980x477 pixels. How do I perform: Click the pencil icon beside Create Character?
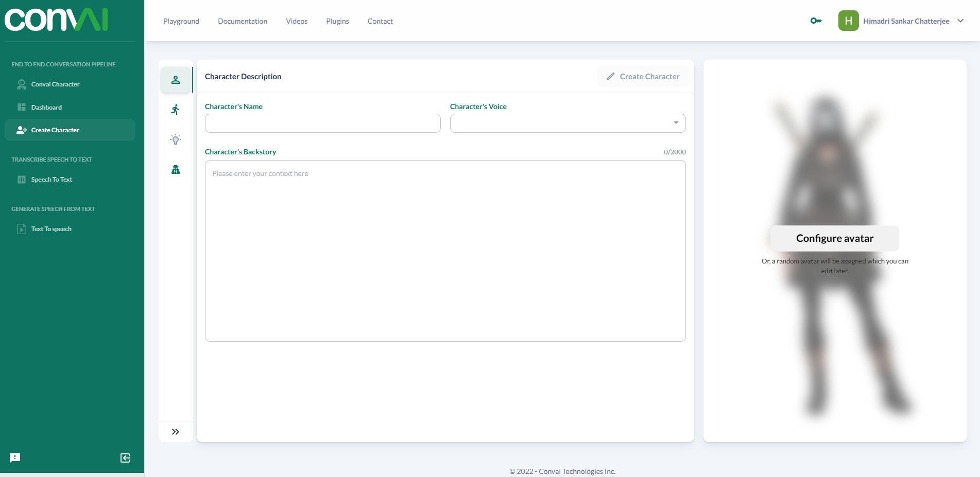point(611,76)
